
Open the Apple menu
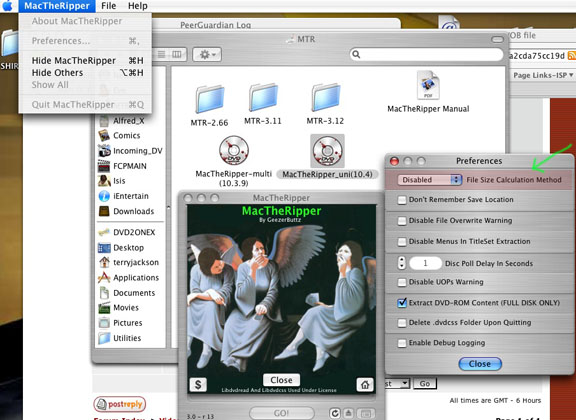pyautogui.click(x=8, y=6)
